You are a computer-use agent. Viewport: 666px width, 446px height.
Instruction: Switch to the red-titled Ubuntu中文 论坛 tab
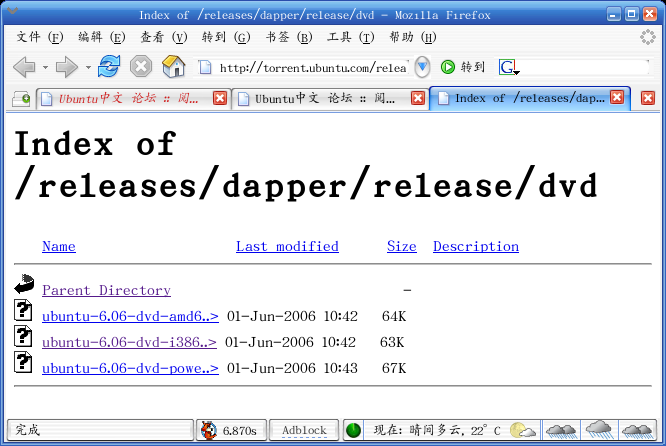click(x=127, y=99)
